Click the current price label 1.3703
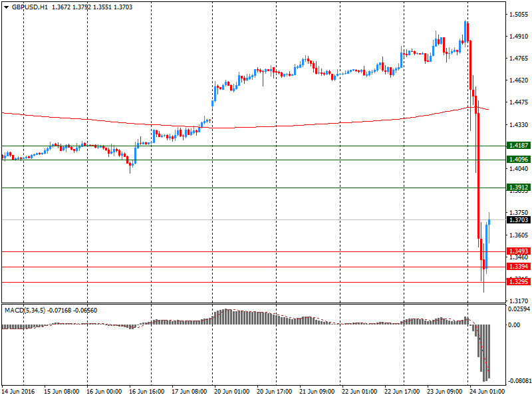Viewport: 532px width, 399px height. tap(519, 220)
